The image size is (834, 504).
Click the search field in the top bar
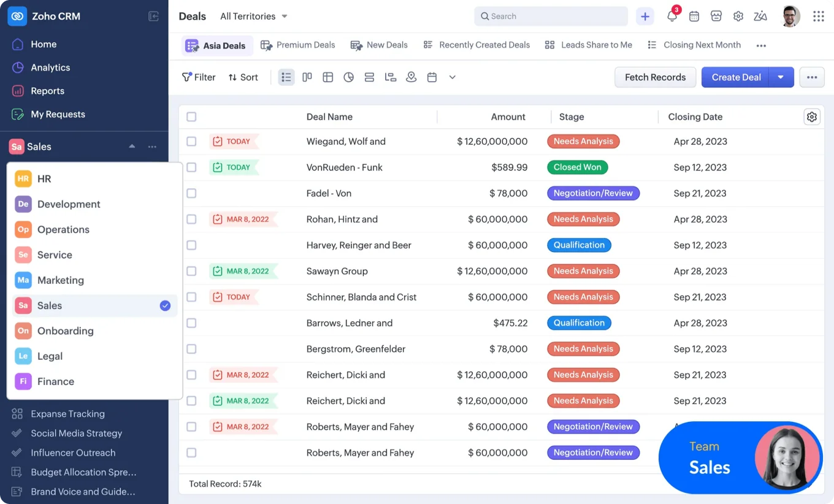(550, 16)
